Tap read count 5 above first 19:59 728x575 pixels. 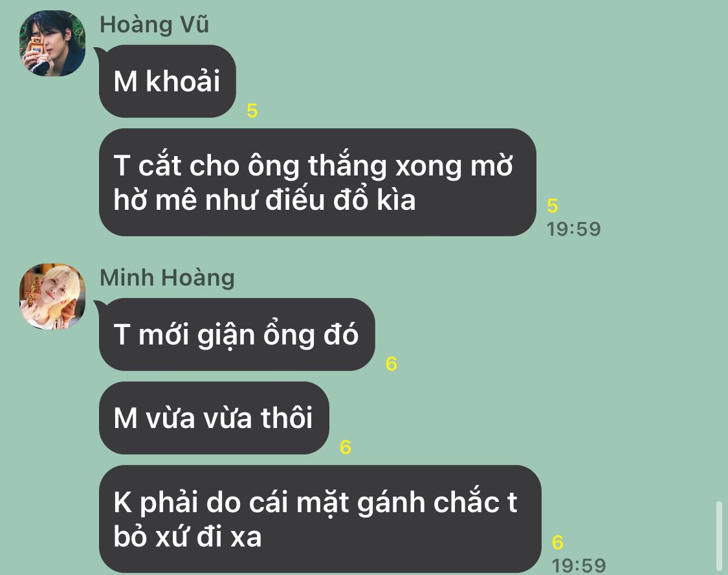553,205
